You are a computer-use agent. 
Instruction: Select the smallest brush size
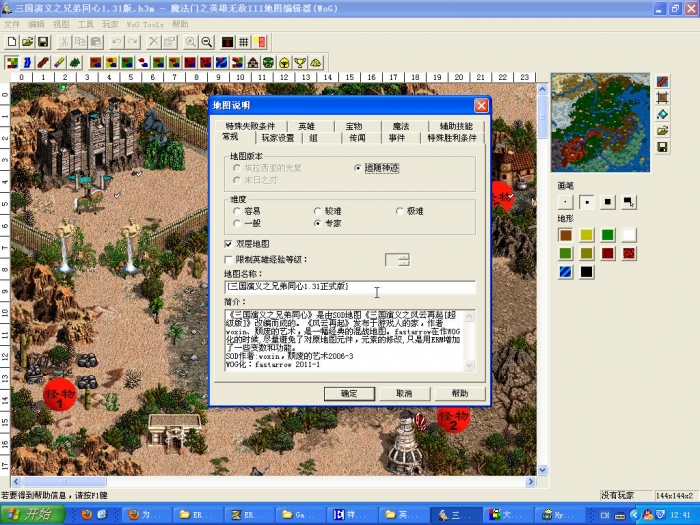(x=566, y=202)
